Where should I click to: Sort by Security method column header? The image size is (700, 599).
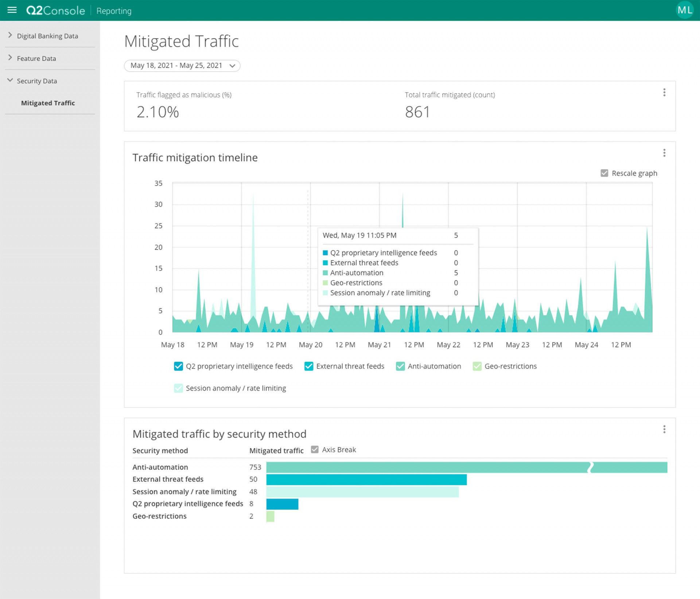point(160,451)
